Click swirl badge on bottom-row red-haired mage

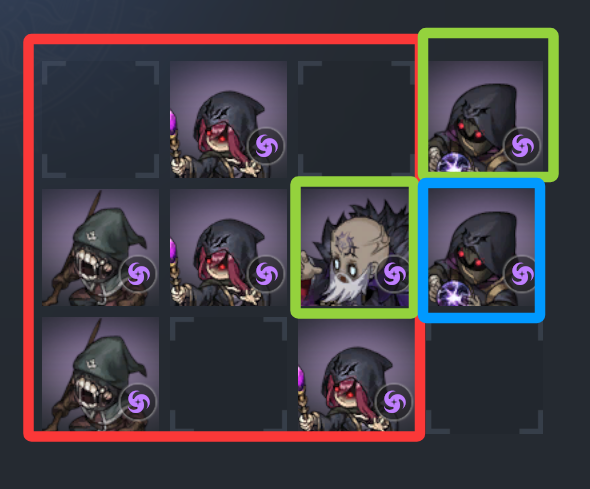pyautogui.click(x=394, y=401)
